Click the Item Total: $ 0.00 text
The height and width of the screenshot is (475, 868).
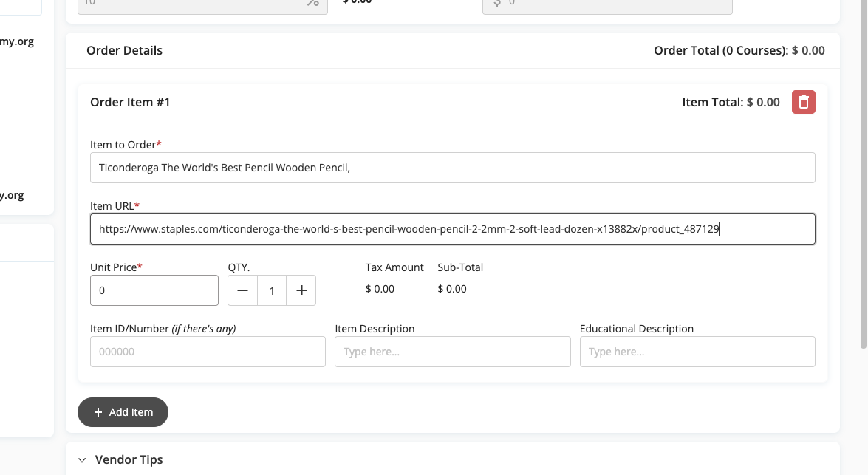click(731, 102)
